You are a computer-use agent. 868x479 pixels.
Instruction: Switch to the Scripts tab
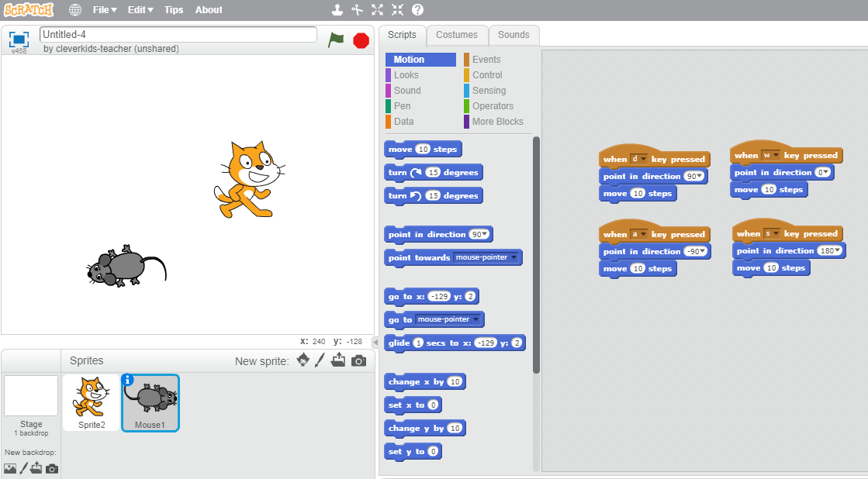click(402, 35)
